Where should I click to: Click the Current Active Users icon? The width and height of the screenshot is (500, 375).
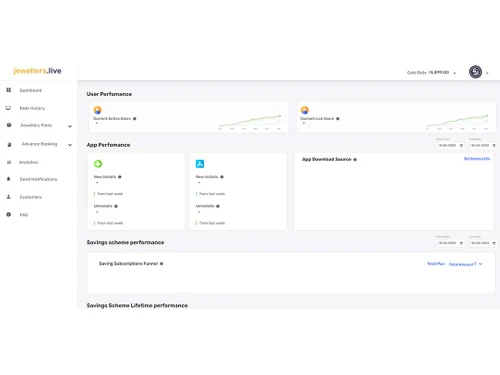[x=98, y=110]
